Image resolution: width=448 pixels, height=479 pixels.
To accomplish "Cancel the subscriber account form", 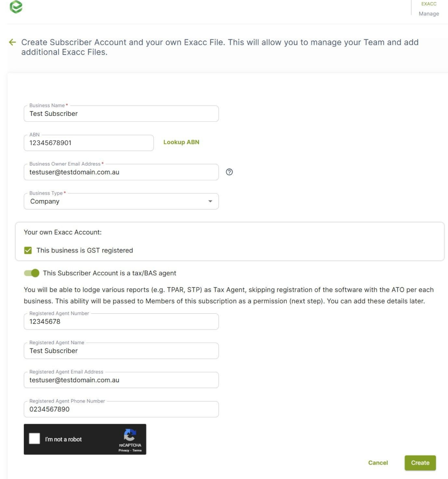I will pos(378,463).
